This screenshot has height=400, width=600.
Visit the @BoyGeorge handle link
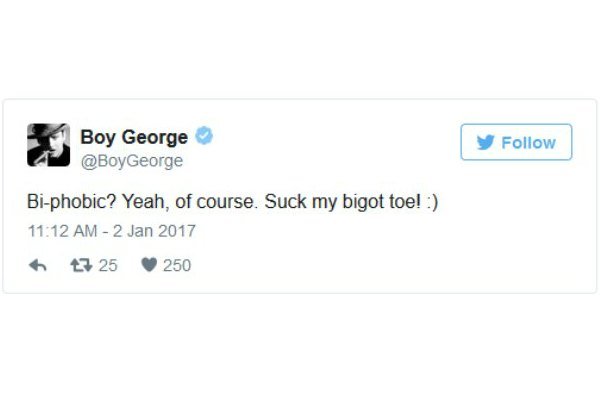(x=131, y=160)
